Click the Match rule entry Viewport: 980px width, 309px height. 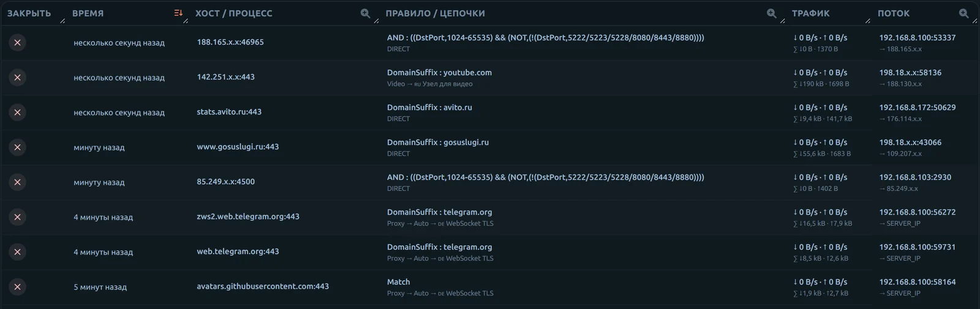click(x=399, y=282)
